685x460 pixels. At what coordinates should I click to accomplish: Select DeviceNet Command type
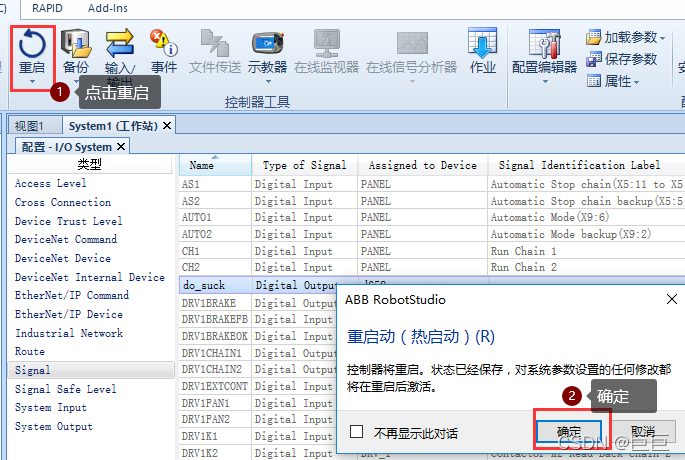click(66, 239)
